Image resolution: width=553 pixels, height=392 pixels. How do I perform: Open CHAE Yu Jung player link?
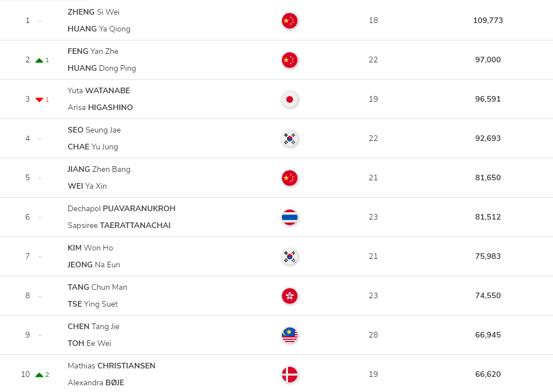(93, 147)
